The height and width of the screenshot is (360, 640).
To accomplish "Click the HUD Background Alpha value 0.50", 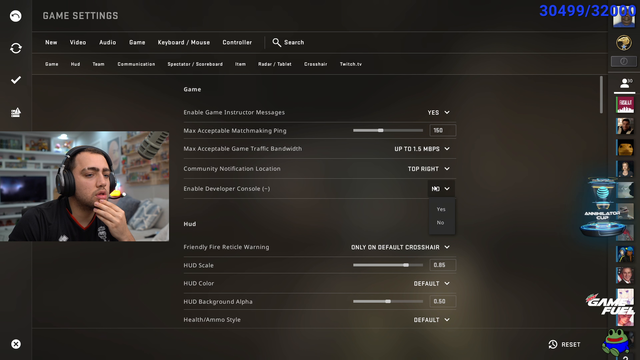I will [x=443, y=302].
